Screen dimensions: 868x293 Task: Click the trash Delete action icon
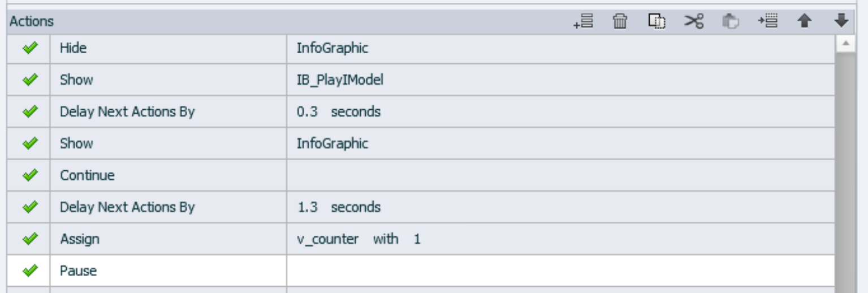point(620,21)
